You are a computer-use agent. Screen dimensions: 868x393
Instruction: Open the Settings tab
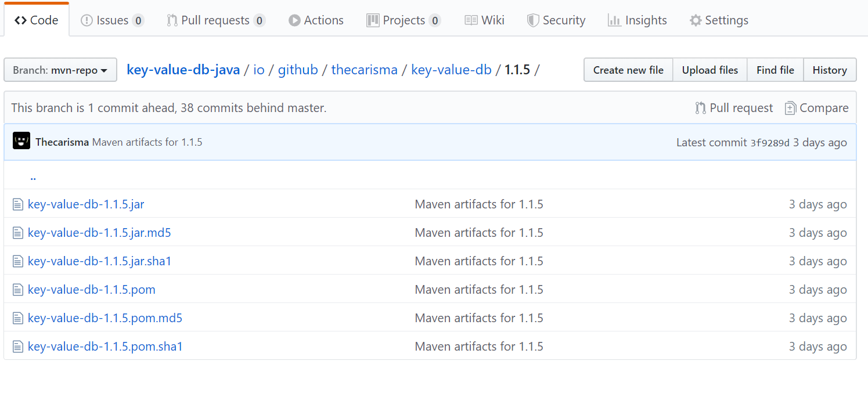point(719,20)
